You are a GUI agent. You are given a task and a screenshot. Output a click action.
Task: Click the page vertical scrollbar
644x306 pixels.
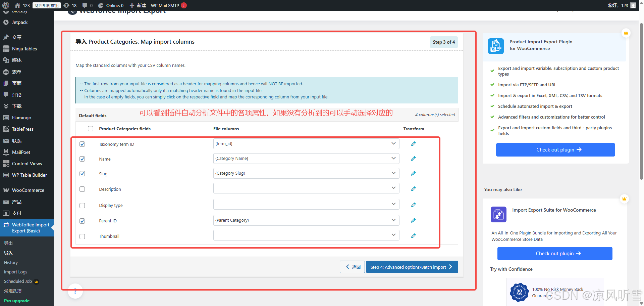[641, 101]
